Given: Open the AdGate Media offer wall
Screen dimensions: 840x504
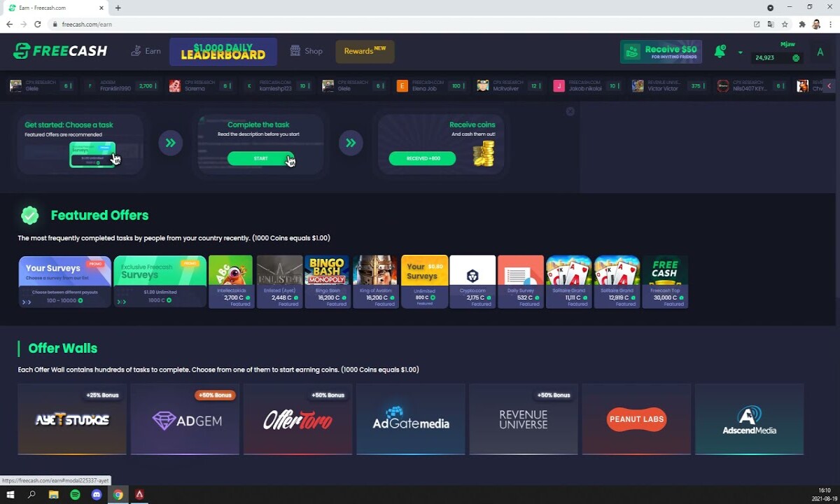Looking at the screenshot, I should pos(411,419).
